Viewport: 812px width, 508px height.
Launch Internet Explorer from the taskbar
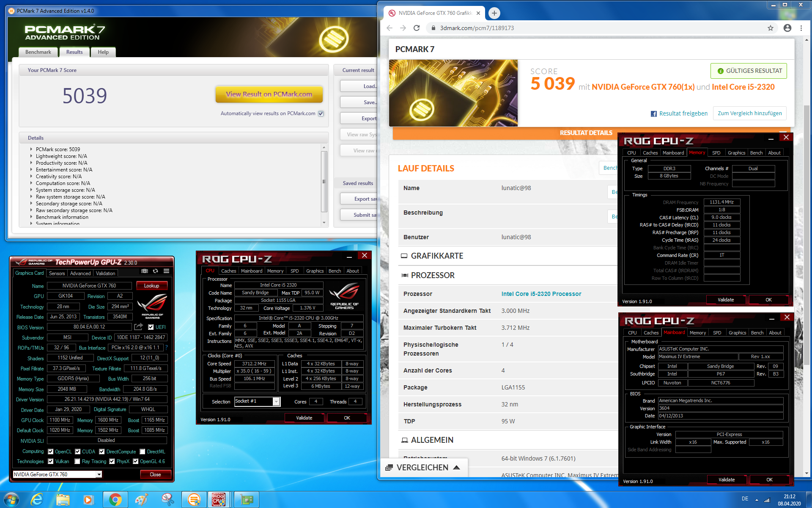pyautogui.click(x=37, y=500)
